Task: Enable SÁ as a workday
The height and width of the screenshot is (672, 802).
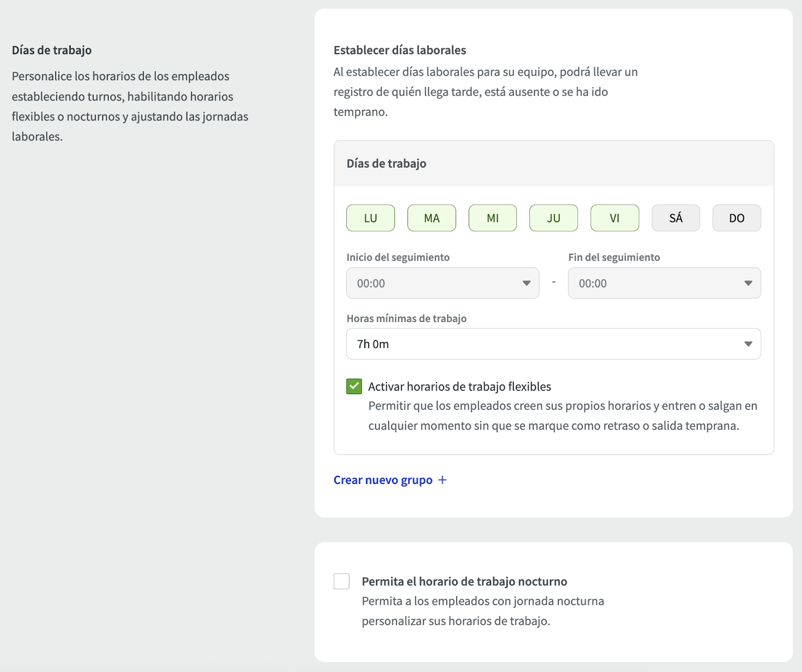Action: (676, 218)
